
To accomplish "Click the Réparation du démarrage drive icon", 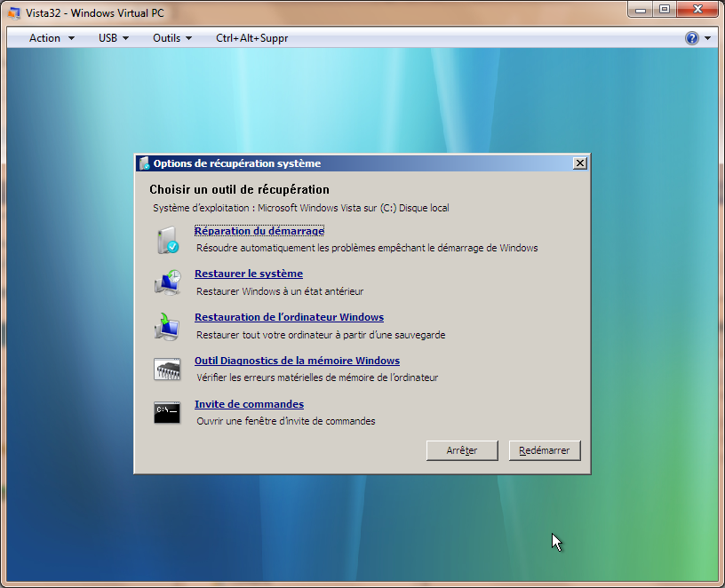I will (x=167, y=240).
